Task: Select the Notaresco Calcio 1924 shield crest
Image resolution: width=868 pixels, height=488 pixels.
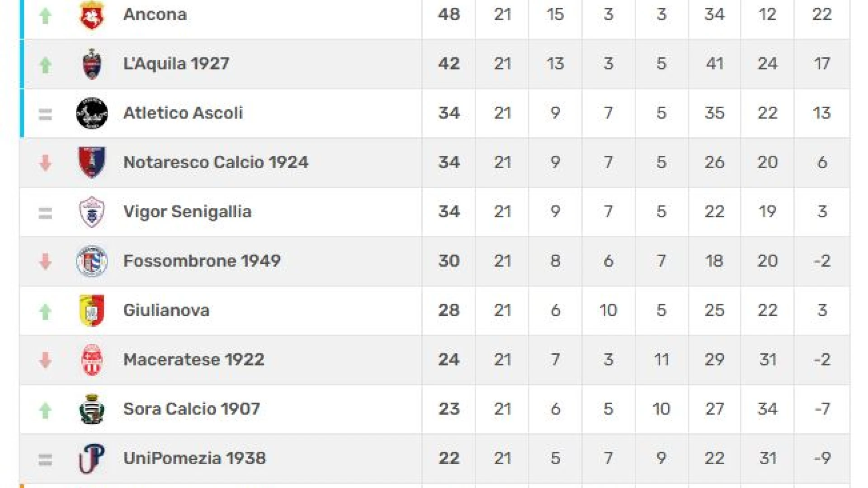Action: (92, 162)
